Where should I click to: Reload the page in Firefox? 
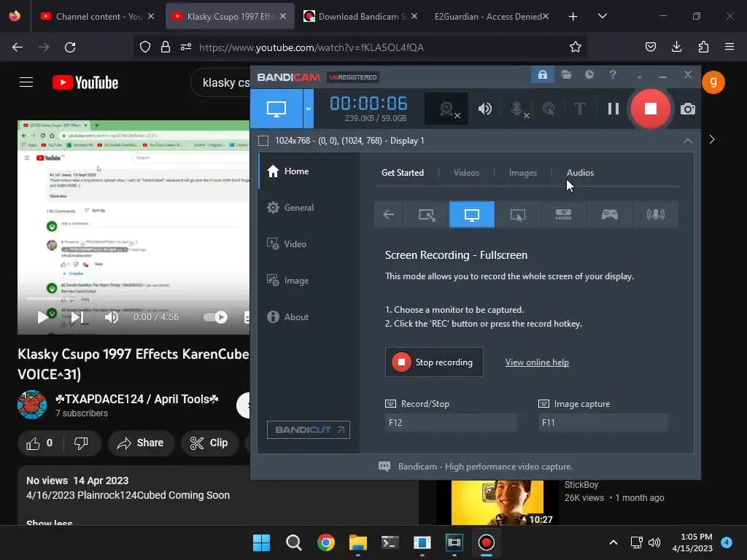pyautogui.click(x=70, y=47)
